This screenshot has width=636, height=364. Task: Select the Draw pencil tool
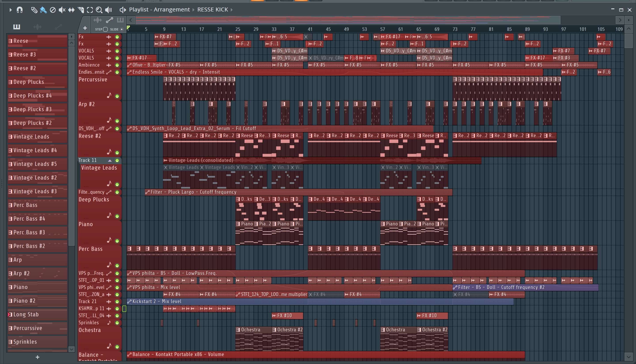click(34, 10)
